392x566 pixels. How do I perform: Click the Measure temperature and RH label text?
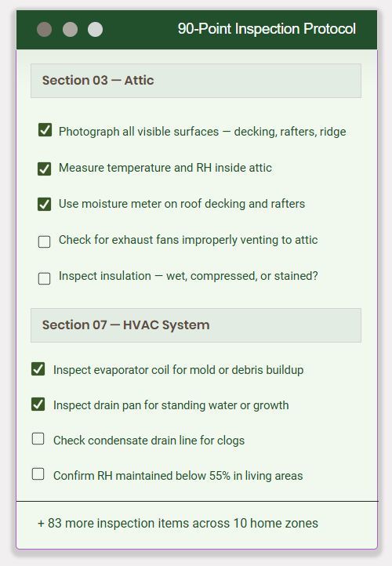pos(165,168)
